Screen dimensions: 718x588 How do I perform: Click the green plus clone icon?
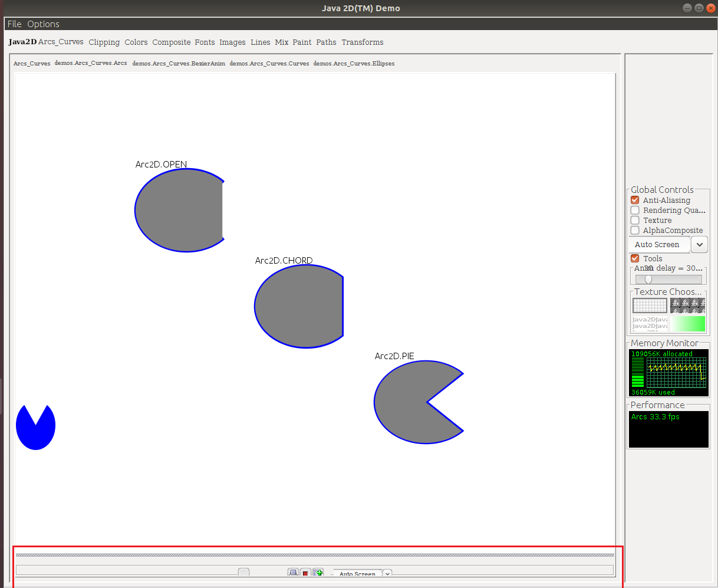318,573
